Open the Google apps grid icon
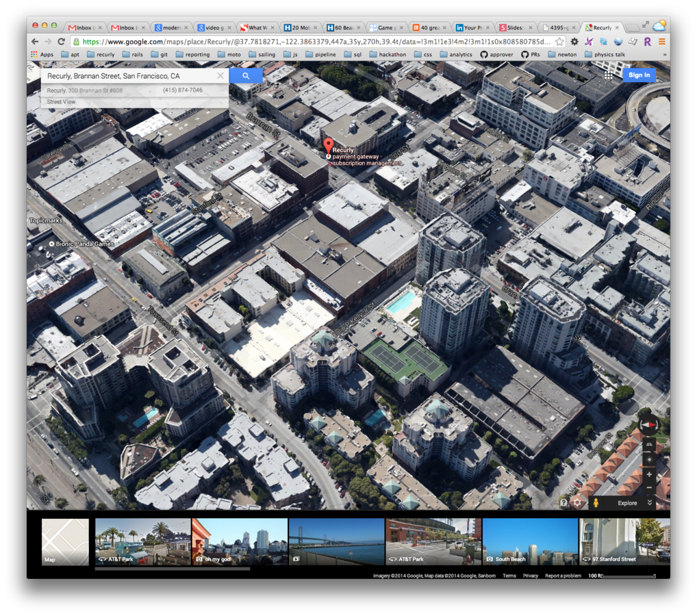Viewport: 697px width, 616px height. pos(609,75)
